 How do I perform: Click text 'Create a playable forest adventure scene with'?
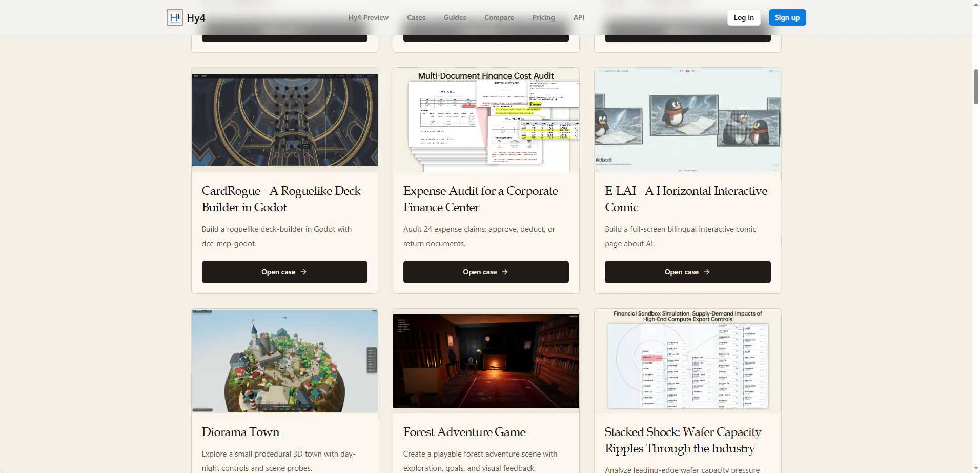tap(480, 454)
